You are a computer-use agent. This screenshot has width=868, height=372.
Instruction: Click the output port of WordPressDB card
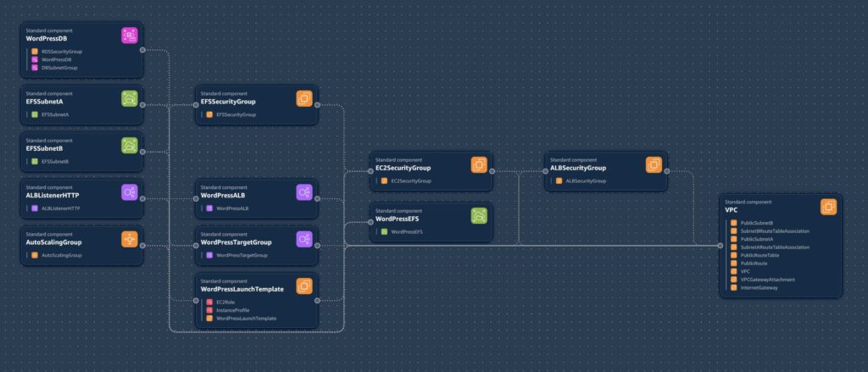tap(142, 50)
